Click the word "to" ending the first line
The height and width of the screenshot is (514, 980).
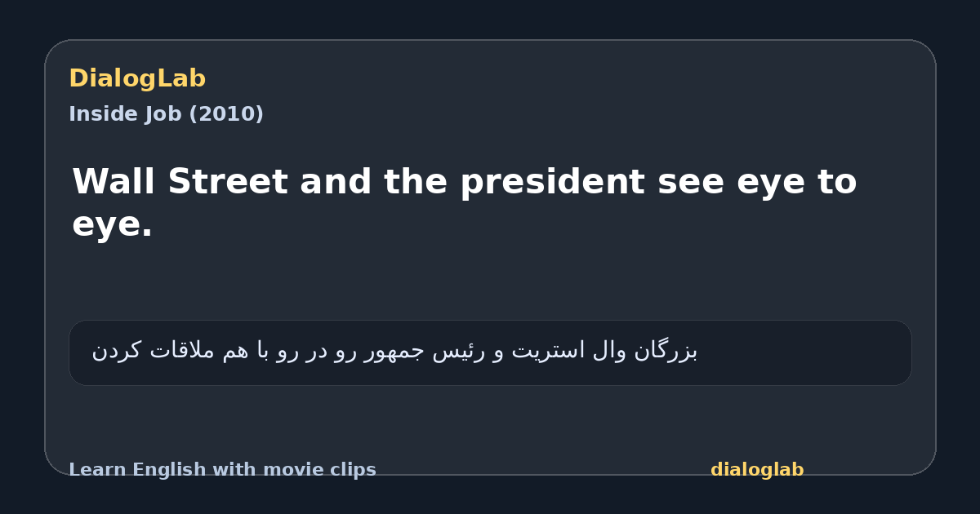point(837,182)
